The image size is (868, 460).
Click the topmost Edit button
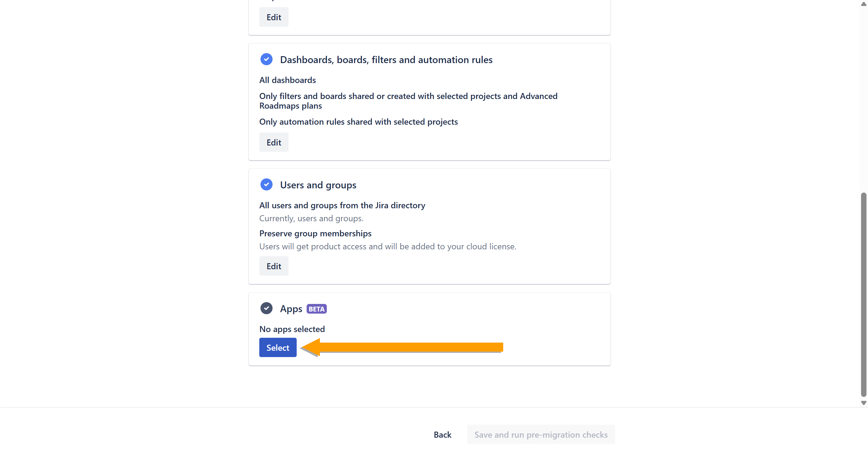click(274, 17)
